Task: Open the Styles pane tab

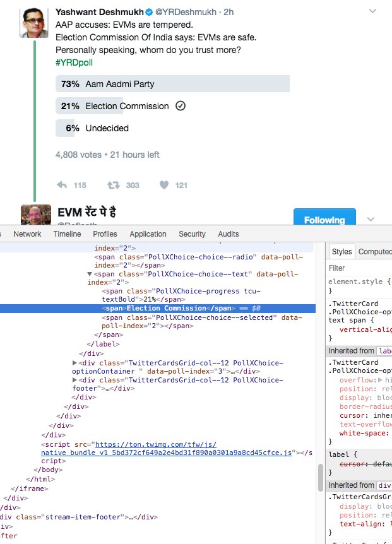Action: coord(342,252)
